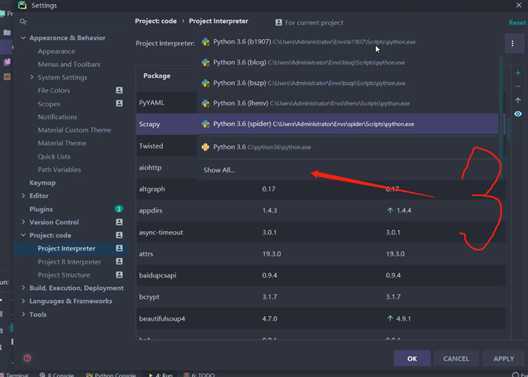Click the upgrade package up-arrow icon

pos(518,100)
